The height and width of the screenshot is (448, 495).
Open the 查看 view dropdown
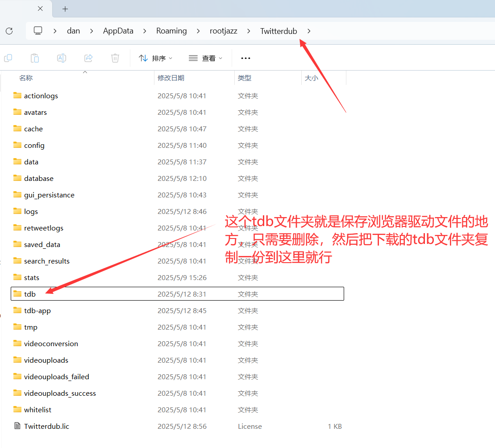[x=205, y=58]
